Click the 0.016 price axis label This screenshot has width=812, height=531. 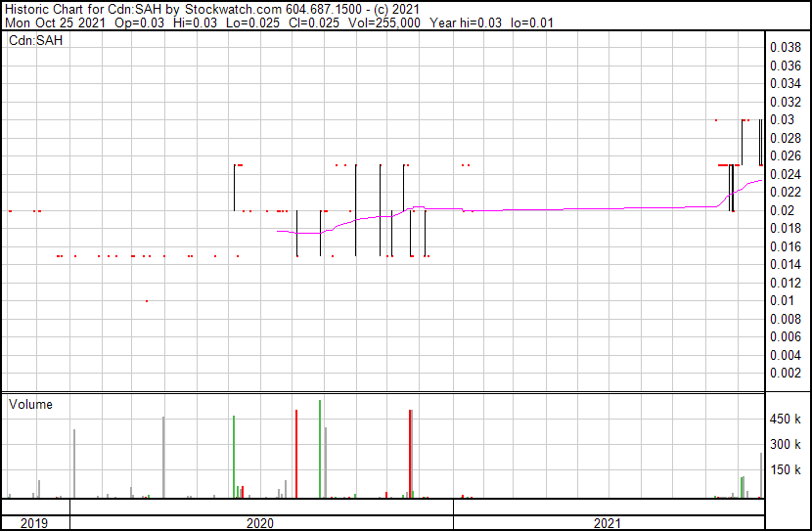(785, 246)
